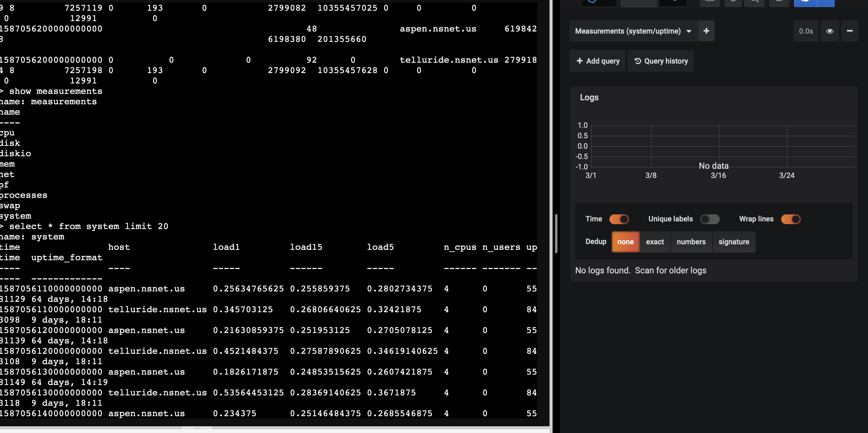Open split view using the split icon
This screenshot has width=868, height=433.
710,3
